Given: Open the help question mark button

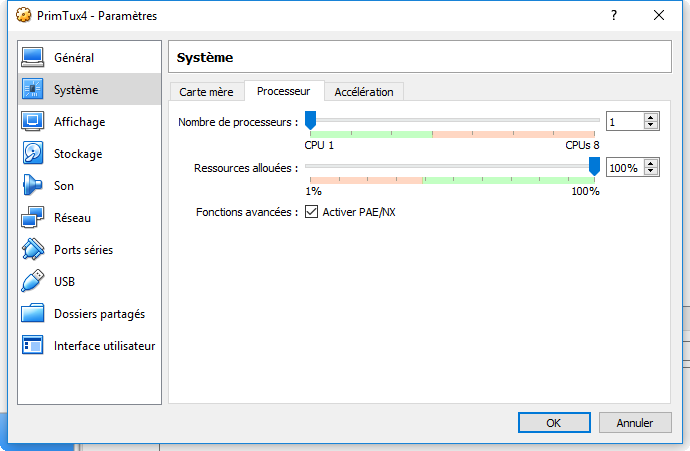Looking at the screenshot, I should [614, 15].
